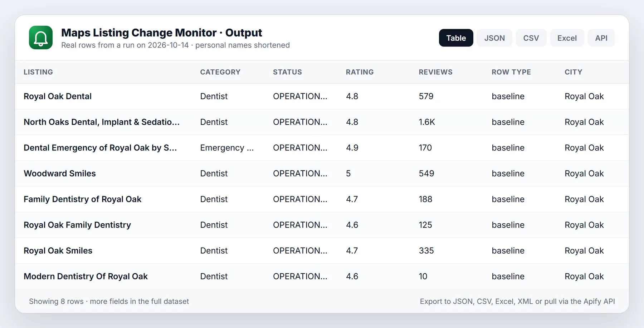The height and width of the screenshot is (328, 644).
Task: Click the RATING column header
Action: [x=360, y=72]
